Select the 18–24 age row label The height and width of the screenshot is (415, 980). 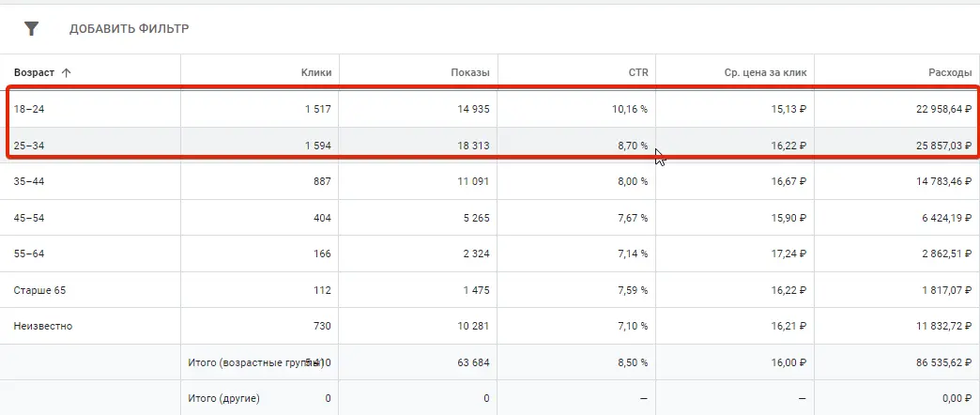(x=27, y=110)
